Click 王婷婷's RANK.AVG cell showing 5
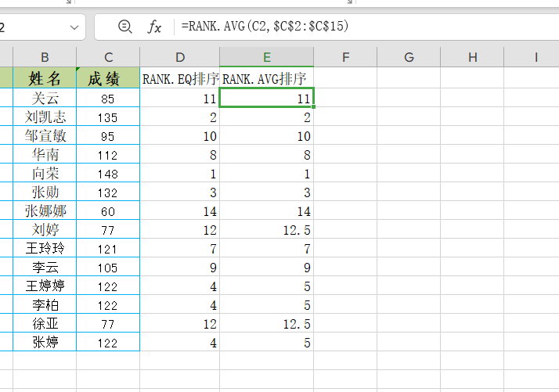The width and height of the screenshot is (559, 392). coord(267,286)
